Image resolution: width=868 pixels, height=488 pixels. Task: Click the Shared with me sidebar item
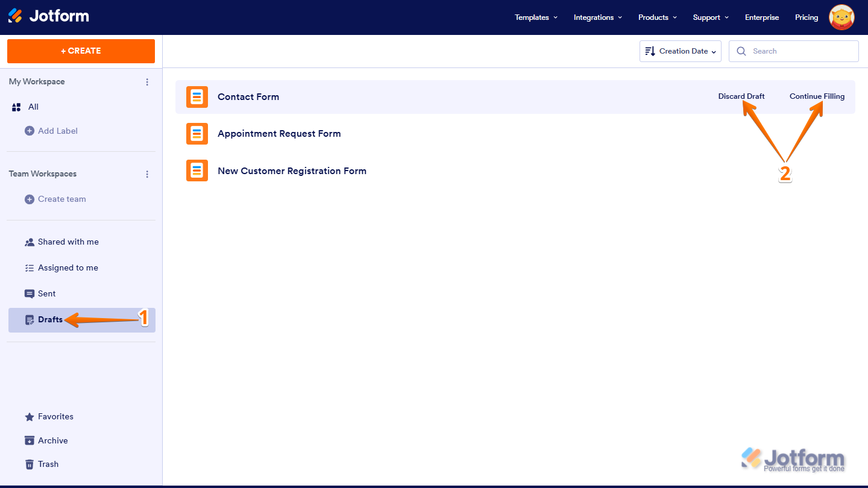point(68,242)
